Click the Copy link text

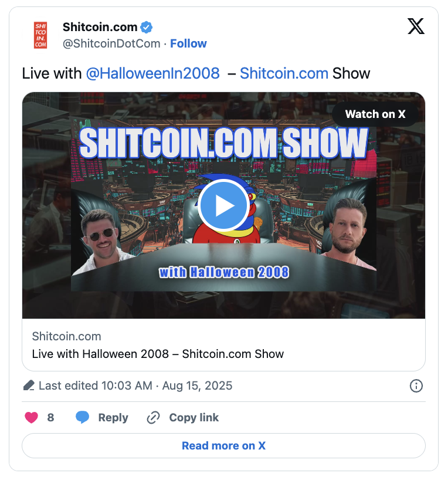pos(194,418)
